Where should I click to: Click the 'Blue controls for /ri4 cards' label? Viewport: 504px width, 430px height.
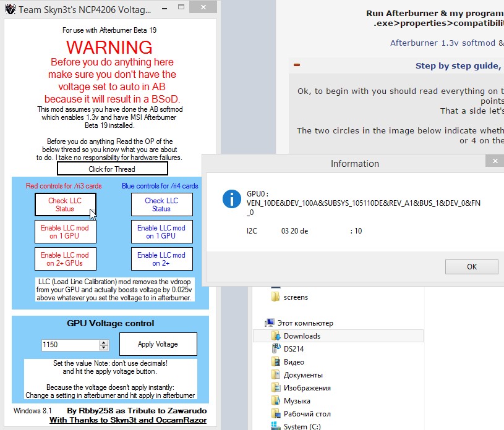point(160,185)
